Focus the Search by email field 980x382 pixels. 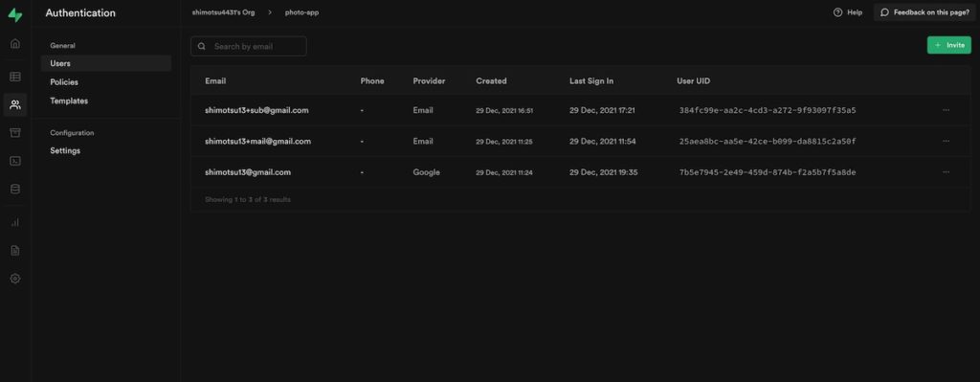(x=249, y=46)
